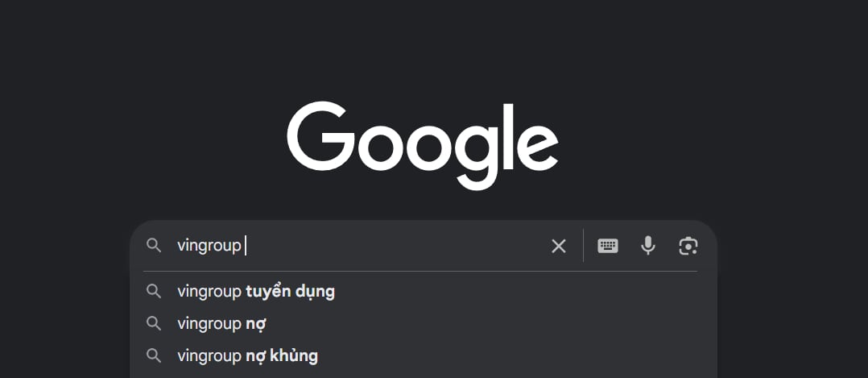Image resolution: width=868 pixels, height=378 pixels.
Task: Open the on-screen keyboard input tool
Action: point(607,246)
